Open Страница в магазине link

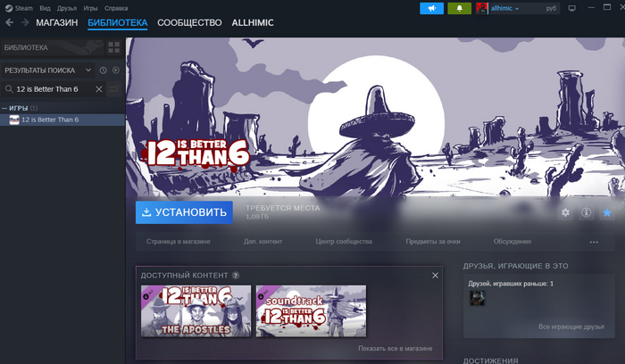click(x=179, y=242)
